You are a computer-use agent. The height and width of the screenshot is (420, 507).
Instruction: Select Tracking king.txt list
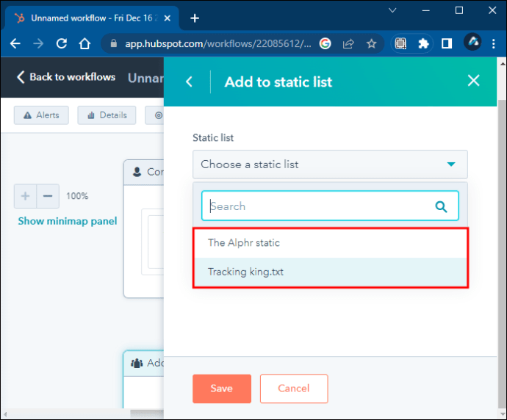(330, 272)
